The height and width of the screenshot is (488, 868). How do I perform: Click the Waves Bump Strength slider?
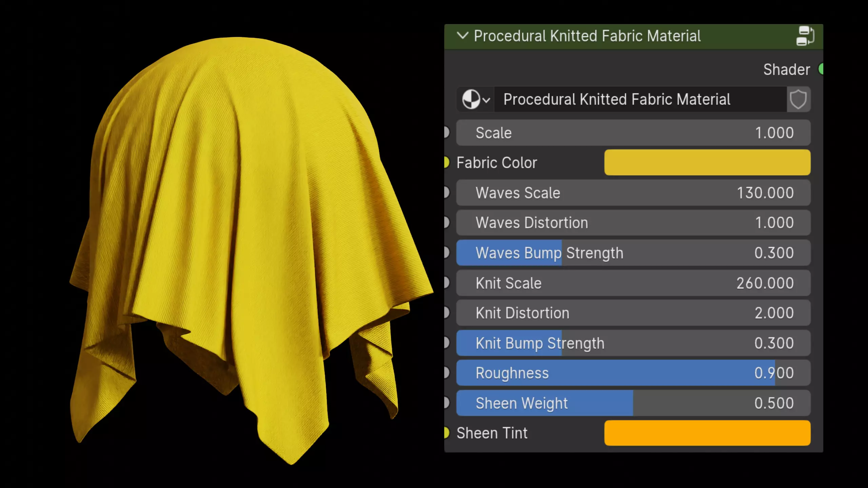click(633, 253)
